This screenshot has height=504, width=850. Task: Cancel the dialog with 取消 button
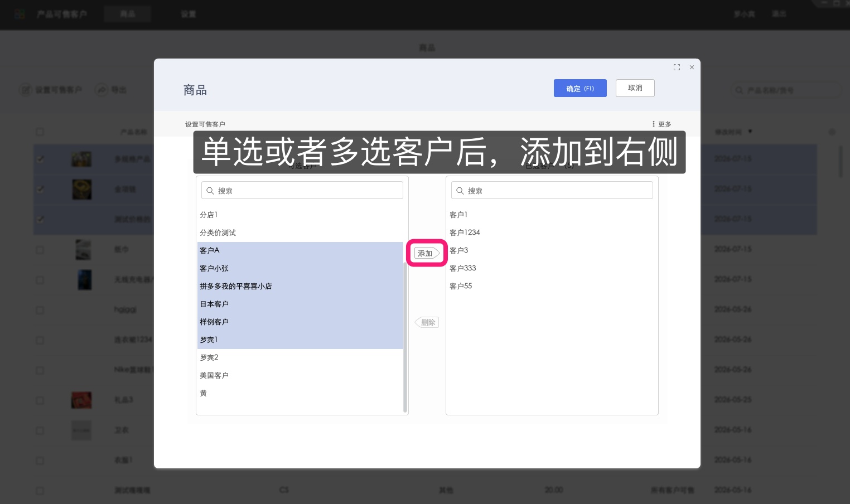coord(635,88)
